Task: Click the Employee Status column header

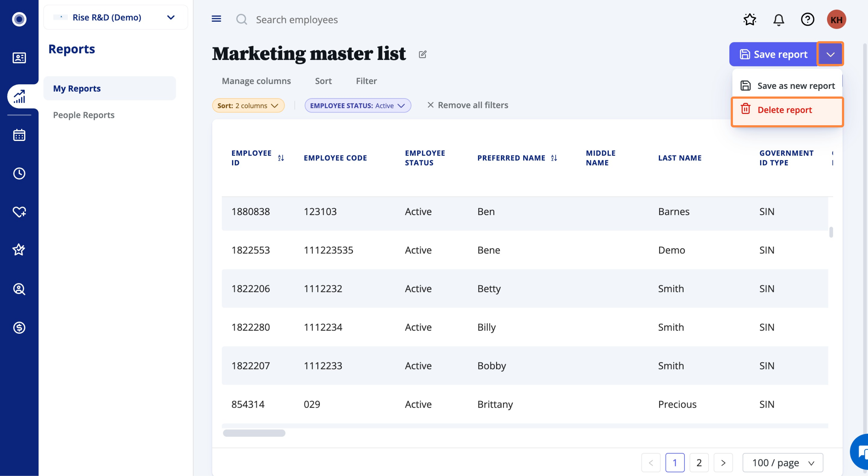Action: point(425,158)
